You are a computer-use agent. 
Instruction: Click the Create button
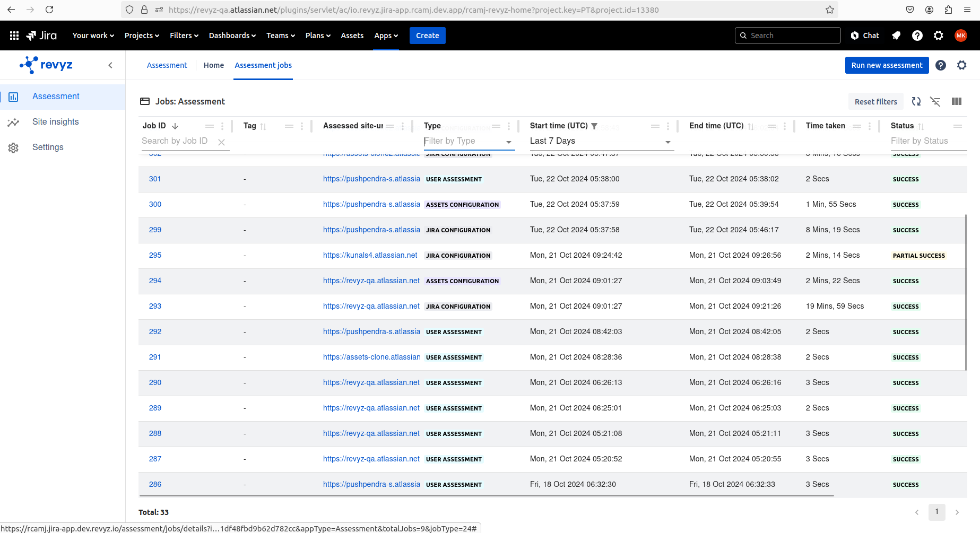(x=428, y=36)
